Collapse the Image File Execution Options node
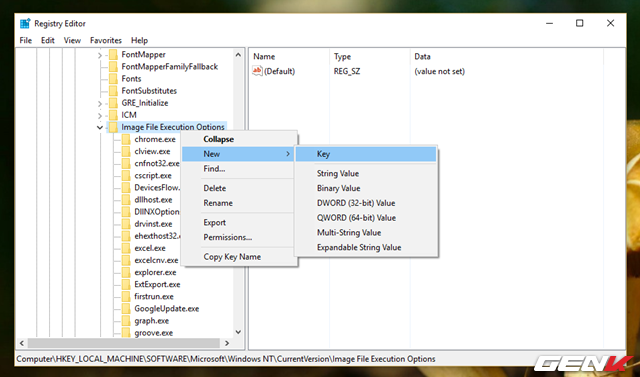The height and width of the screenshot is (377, 640). click(100, 127)
